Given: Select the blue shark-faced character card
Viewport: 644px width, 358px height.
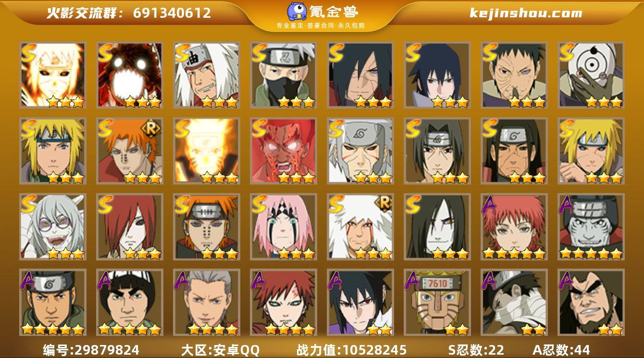Looking at the screenshot, I should (x=591, y=226).
